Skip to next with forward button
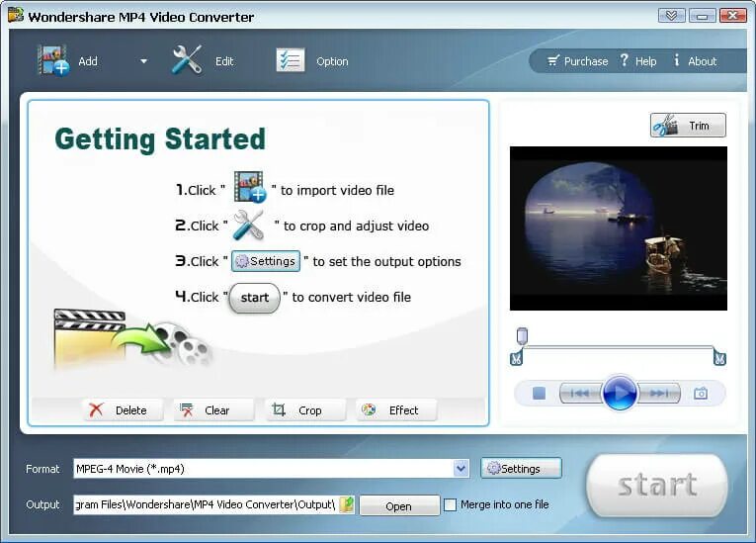Image resolution: width=756 pixels, height=543 pixels. pyautogui.click(x=659, y=394)
